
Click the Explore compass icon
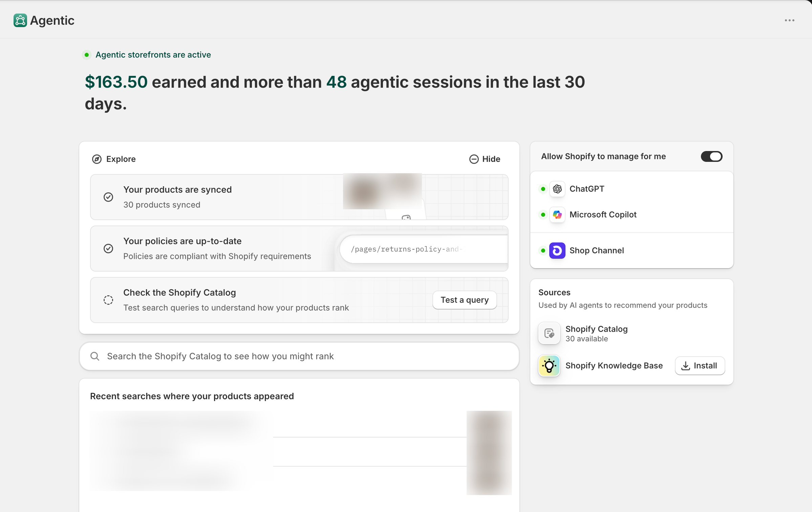pos(97,159)
